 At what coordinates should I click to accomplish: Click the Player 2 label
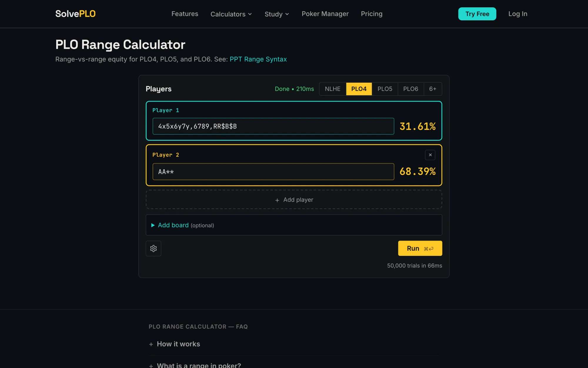pos(166,155)
